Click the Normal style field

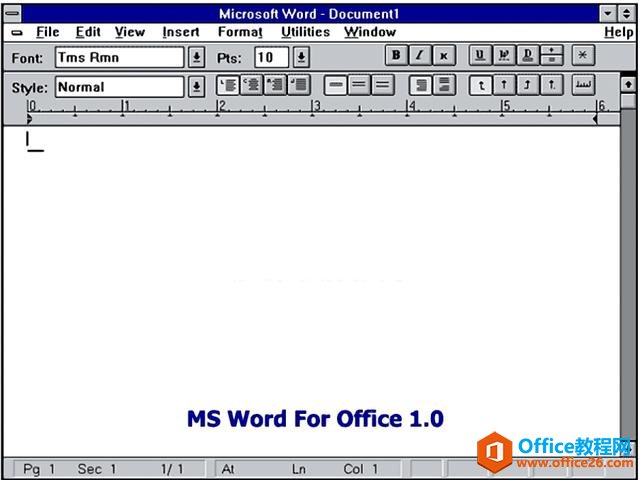pos(120,87)
